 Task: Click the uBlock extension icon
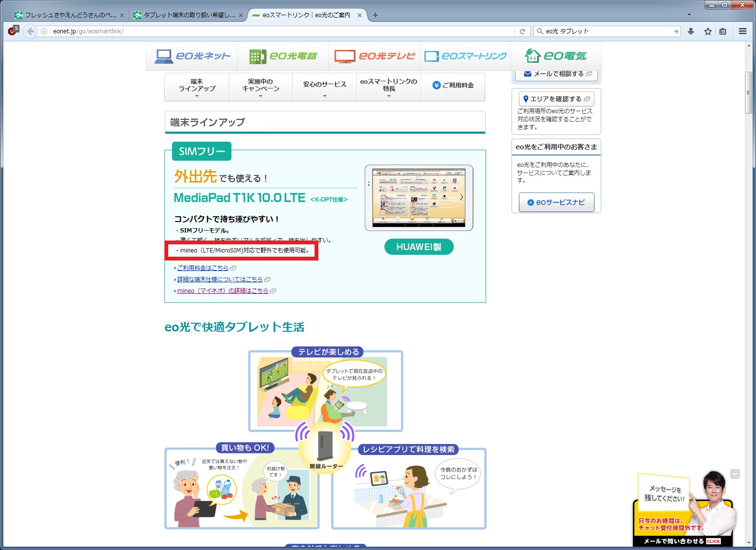(13, 31)
